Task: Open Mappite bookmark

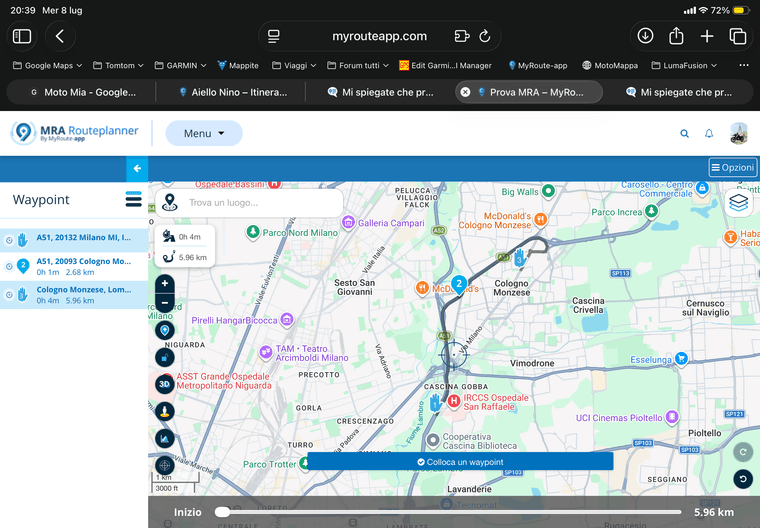Action: (x=238, y=65)
